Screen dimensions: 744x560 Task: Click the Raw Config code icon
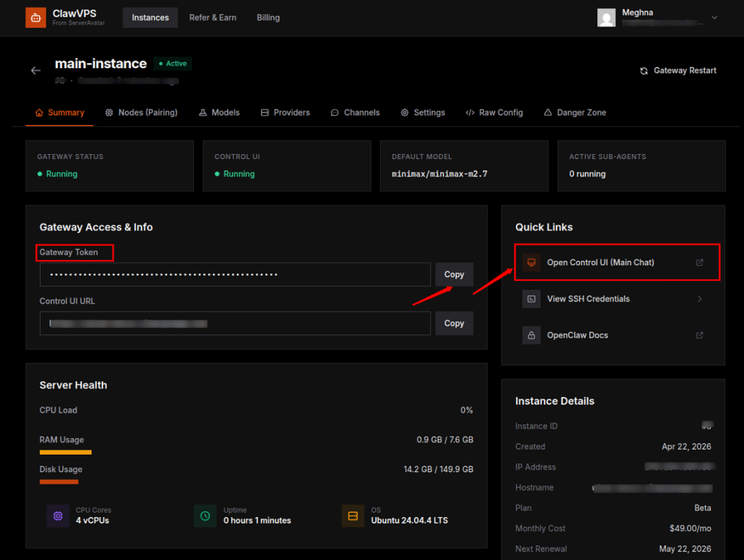coord(469,112)
